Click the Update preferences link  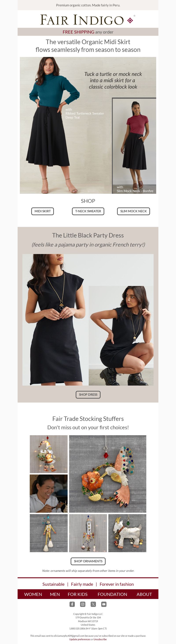pyautogui.click(x=80, y=639)
